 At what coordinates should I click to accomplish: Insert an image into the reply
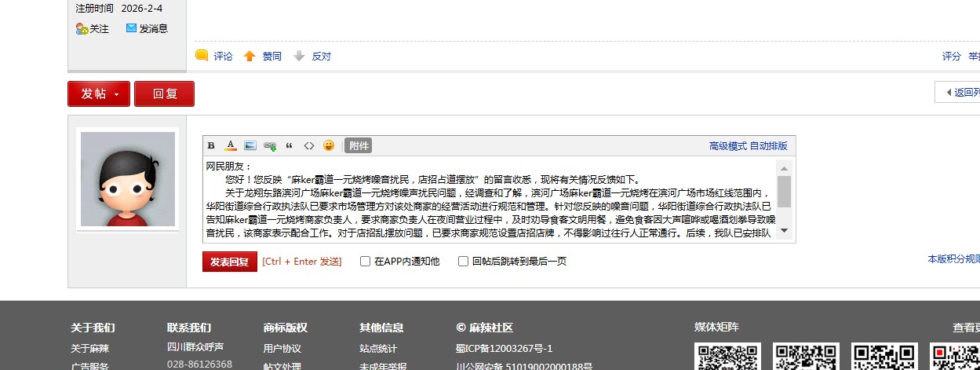coord(250,146)
